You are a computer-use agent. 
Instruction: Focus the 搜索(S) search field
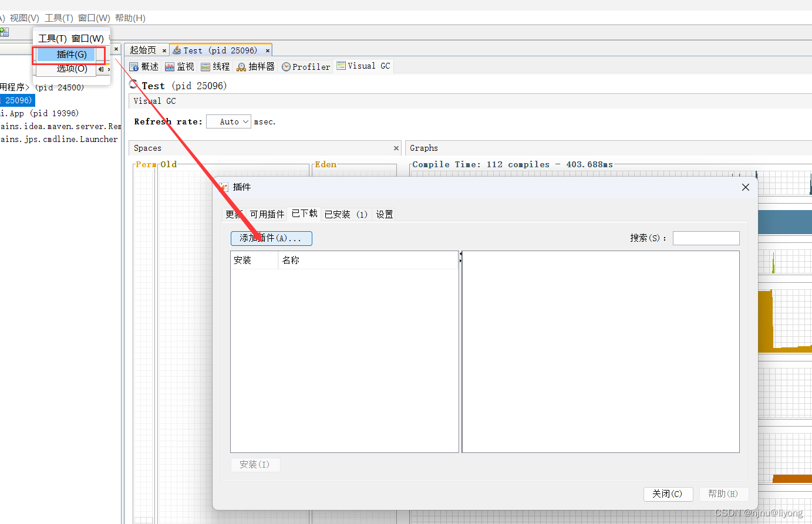click(x=706, y=238)
